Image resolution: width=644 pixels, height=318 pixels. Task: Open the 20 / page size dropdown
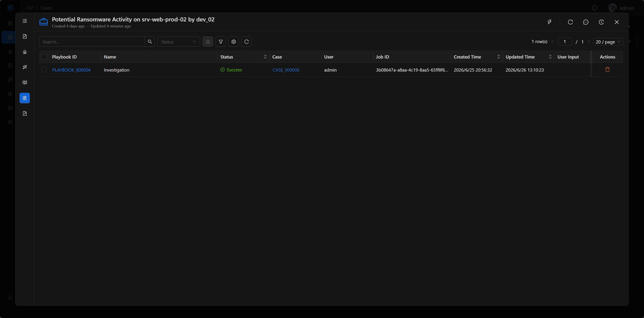[x=608, y=42]
